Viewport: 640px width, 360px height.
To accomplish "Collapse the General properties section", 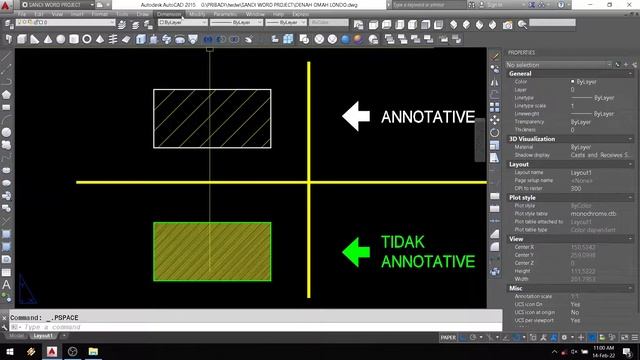I will 631,73.
